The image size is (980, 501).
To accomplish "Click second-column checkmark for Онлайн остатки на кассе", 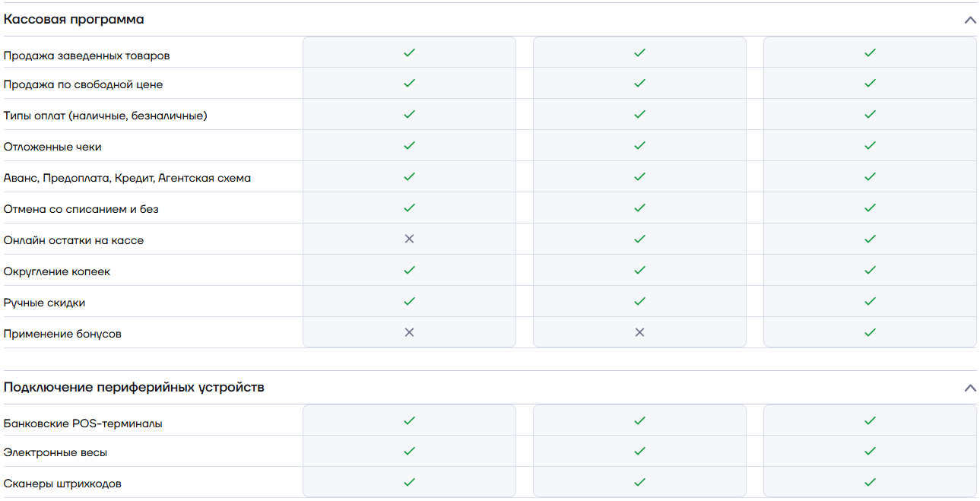I will click(x=639, y=239).
